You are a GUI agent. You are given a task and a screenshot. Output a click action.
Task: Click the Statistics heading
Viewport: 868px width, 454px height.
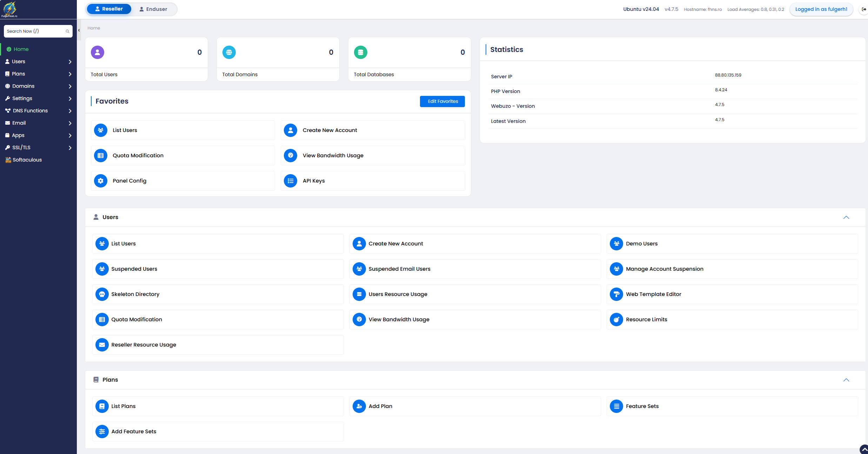tap(507, 50)
